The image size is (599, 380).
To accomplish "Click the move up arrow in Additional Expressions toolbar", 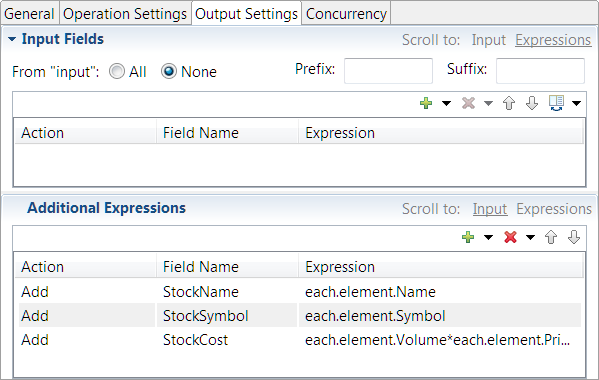I will [551, 237].
